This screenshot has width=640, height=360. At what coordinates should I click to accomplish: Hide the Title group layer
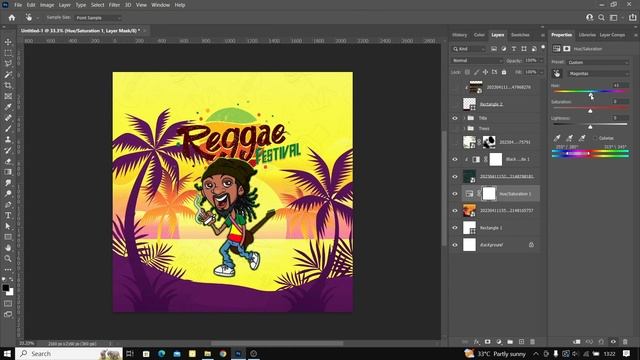(455, 118)
